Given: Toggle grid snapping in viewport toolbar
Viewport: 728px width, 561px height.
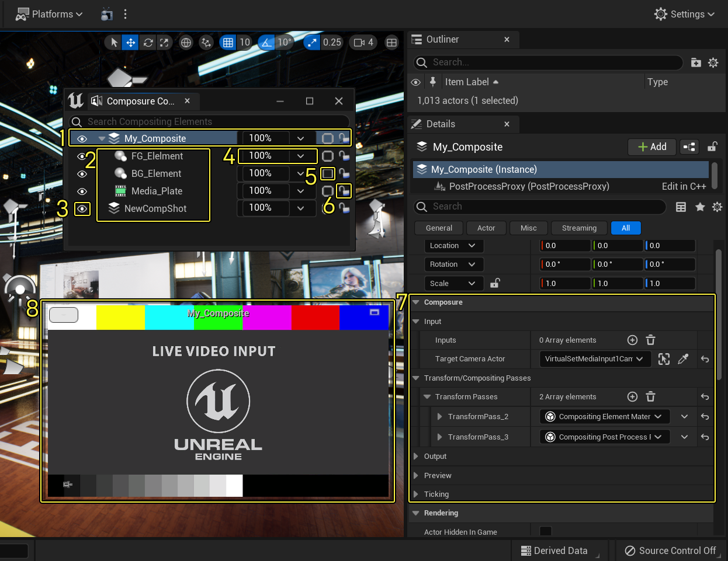Looking at the screenshot, I should 228,42.
